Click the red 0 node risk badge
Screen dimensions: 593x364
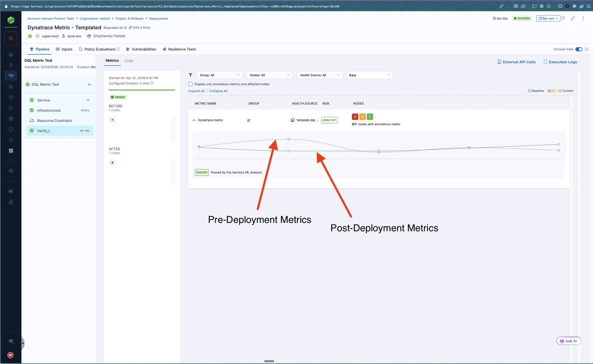pyautogui.click(x=355, y=117)
